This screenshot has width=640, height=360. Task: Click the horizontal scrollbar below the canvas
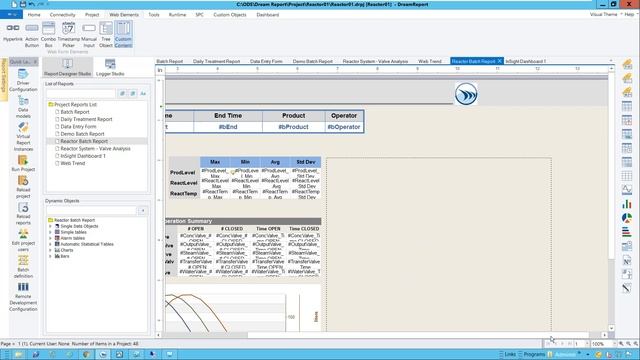[x=382, y=335]
